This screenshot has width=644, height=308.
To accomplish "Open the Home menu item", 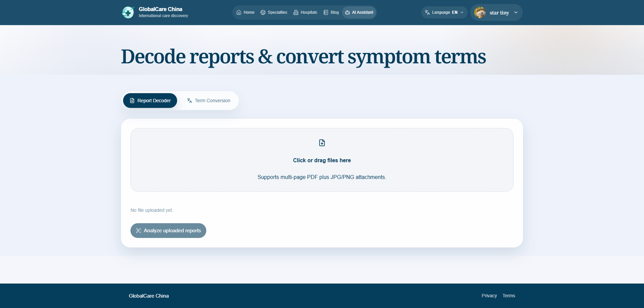I will [x=245, y=12].
